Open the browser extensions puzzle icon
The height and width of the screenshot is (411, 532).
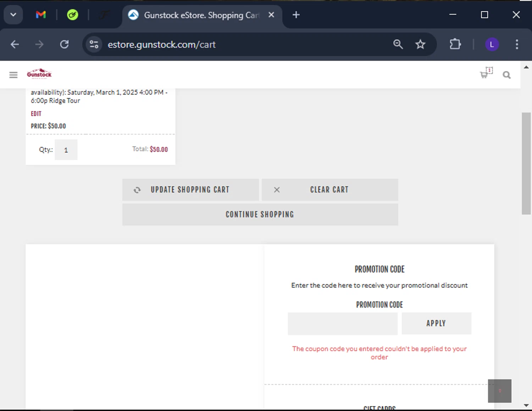(x=455, y=44)
